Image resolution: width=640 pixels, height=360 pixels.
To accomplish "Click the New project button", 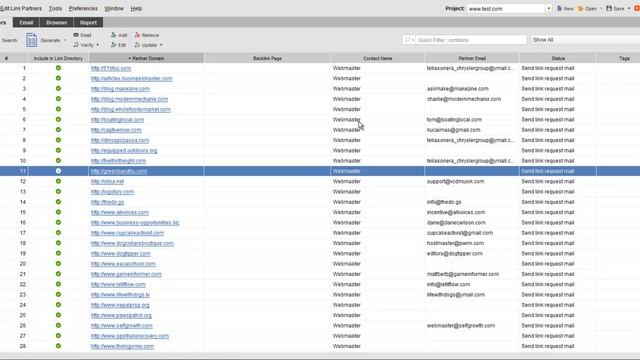I will click(x=565, y=9).
